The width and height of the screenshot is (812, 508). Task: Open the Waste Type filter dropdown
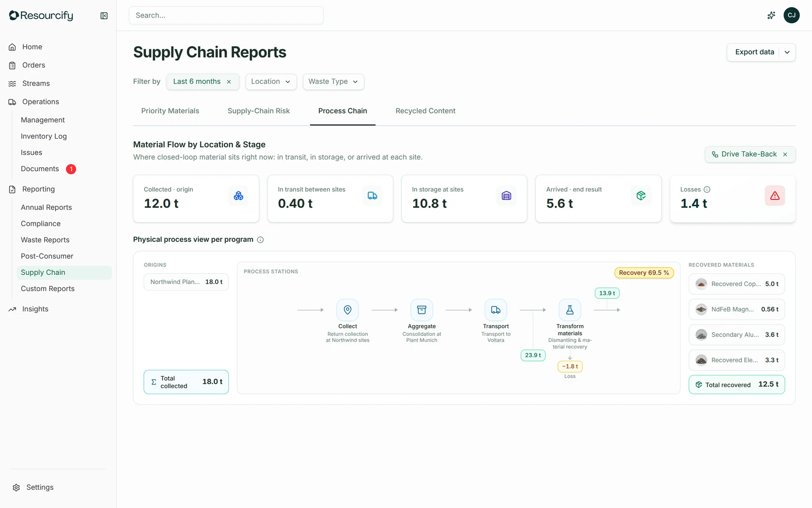(333, 82)
